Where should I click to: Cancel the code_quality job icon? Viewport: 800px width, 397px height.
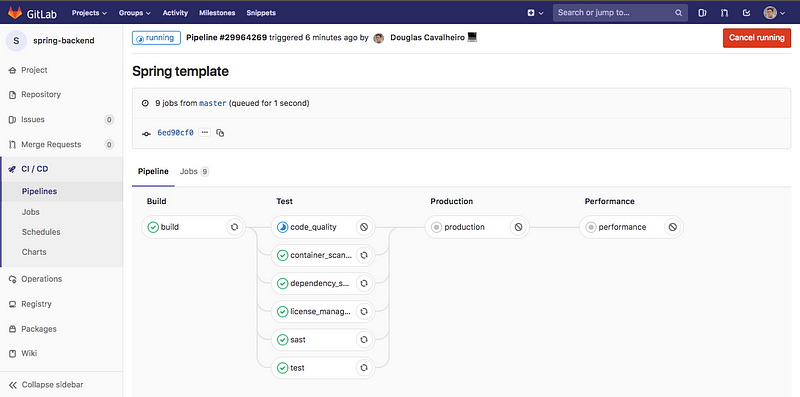pyautogui.click(x=364, y=227)
